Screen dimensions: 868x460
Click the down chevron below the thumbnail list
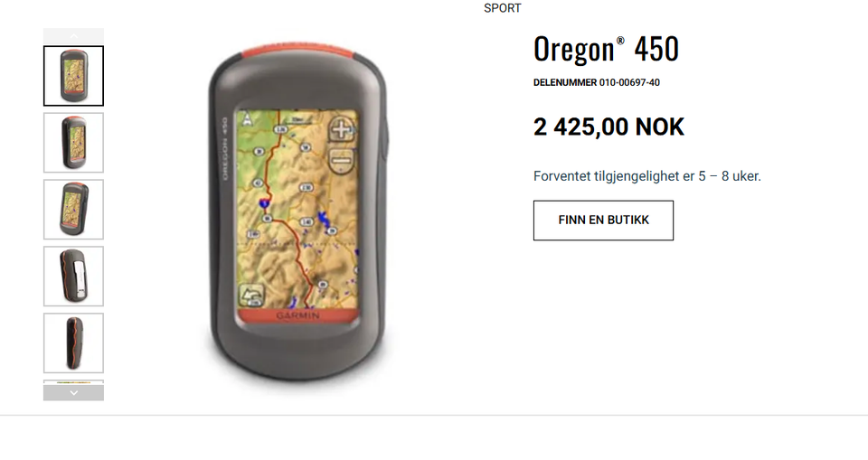(73, 392)
